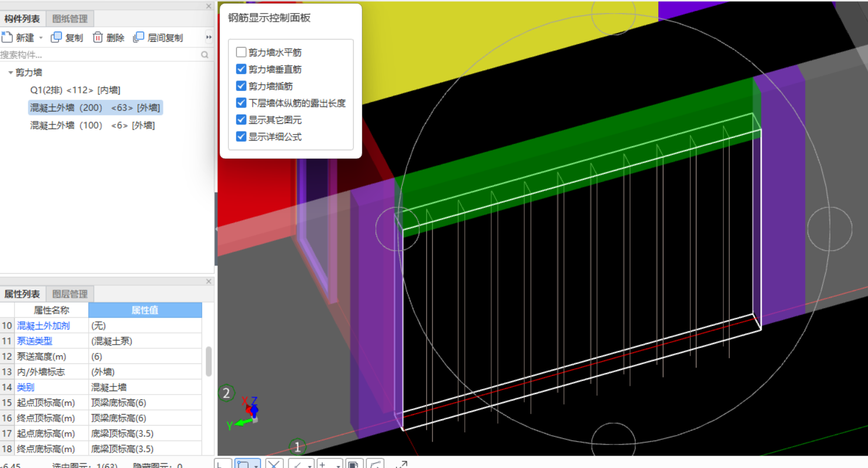Click the property list vertical scrollbar
The image size is (868, 468).
click(208, 361)
